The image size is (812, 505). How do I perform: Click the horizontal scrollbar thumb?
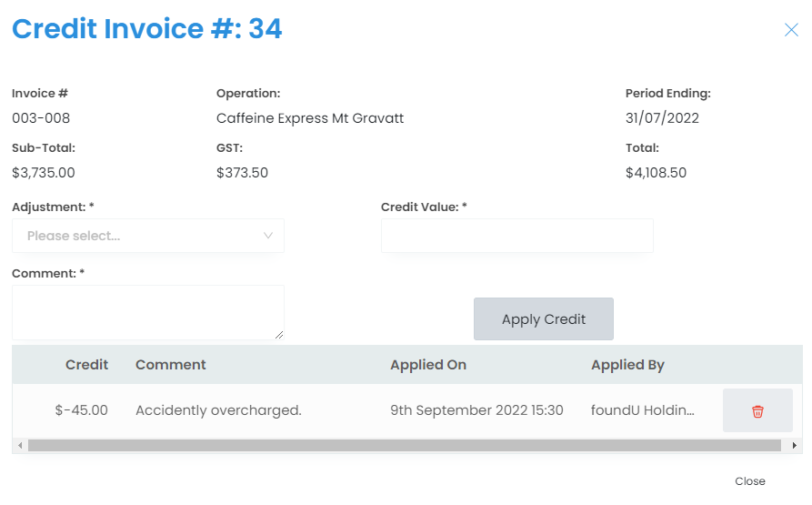click(404, 446)
